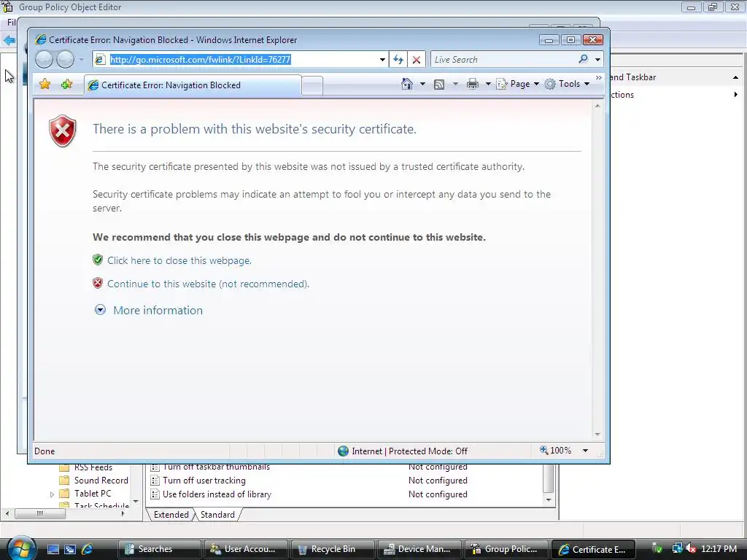Open the Windows Start orb
The width and height of the screenshot is (747, 560).
pos(20,548)
